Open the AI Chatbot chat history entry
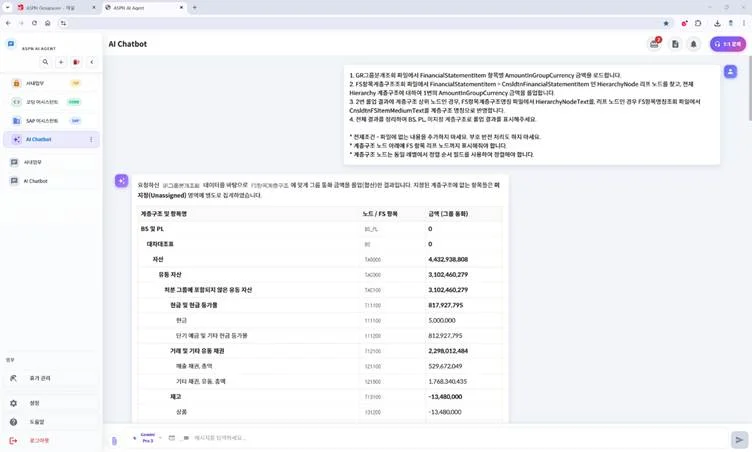The height and width of the screenshot is (452, 752). (35, 181)
